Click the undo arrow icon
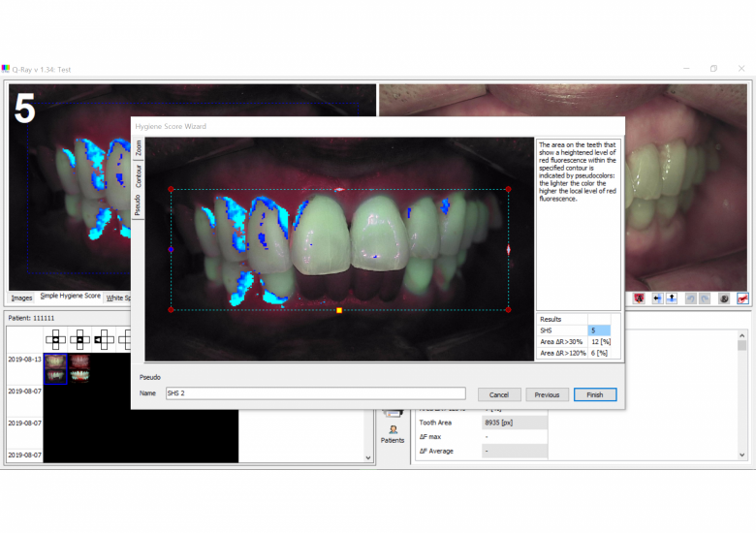Viewport: 756px width, 533px height. [691, 298]
